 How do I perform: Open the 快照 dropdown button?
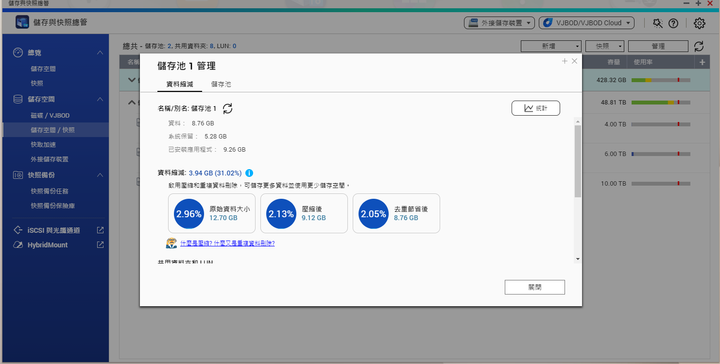(x=605, y=46)
